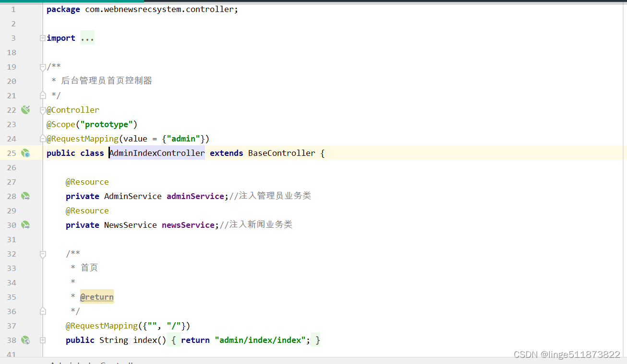Click BaseController in the extends clause

[x=282, y=153]
